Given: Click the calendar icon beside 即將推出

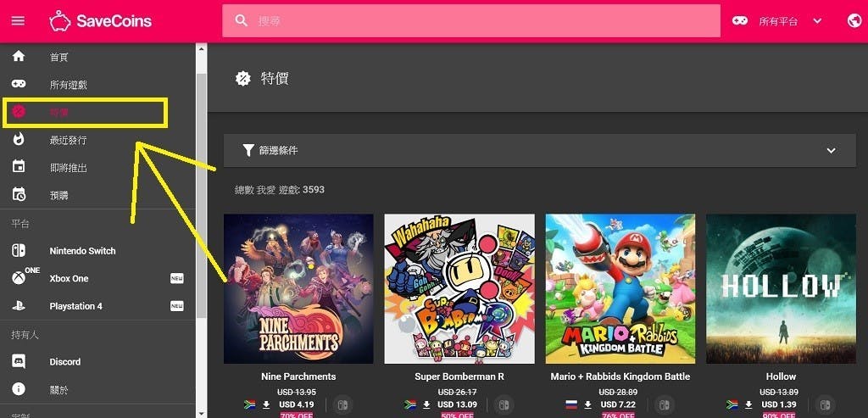Looking at the screenshot, I should point(19,167).
